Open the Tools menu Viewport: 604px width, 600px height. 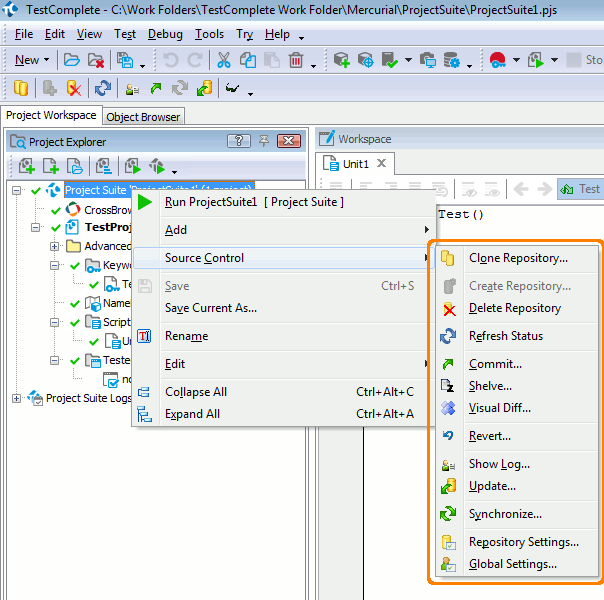(x=209, y=34)
